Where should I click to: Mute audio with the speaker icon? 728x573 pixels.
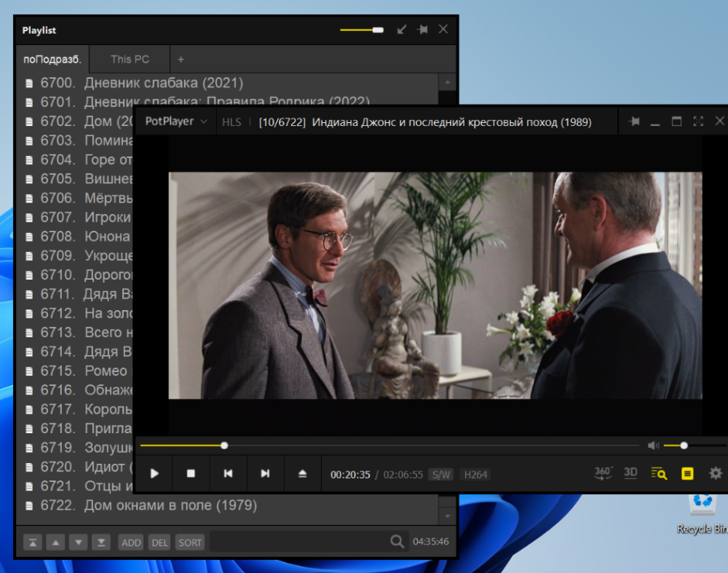[653, 445]
